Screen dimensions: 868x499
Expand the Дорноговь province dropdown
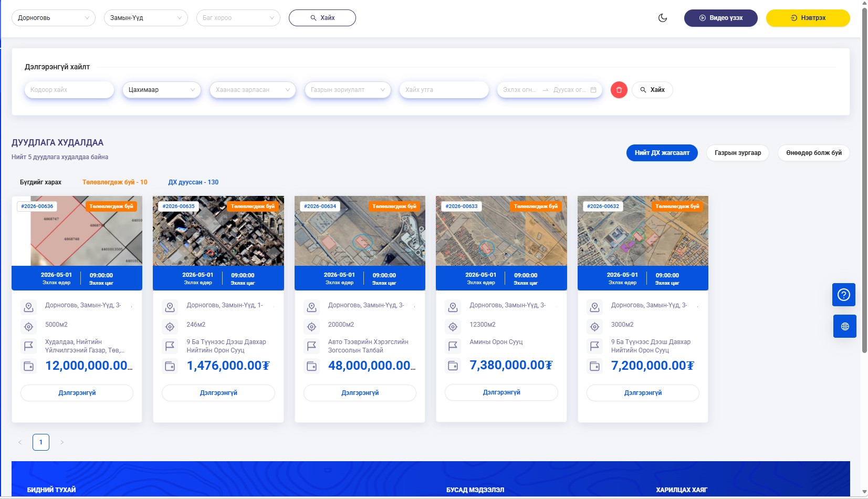pyautogui.click(x=54, y=18)
